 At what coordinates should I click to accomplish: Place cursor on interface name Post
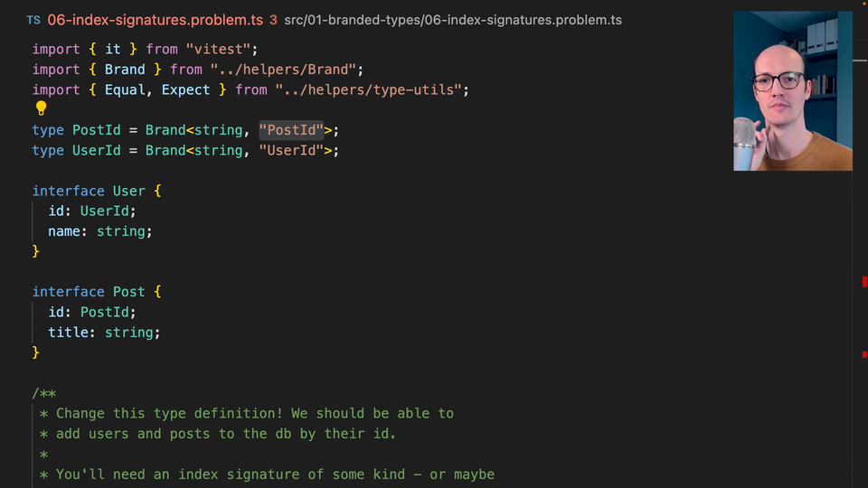[128, 292]
